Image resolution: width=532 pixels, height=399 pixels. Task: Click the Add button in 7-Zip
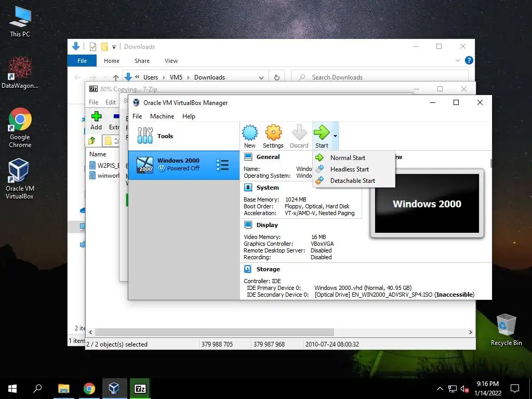coord(96,121)
